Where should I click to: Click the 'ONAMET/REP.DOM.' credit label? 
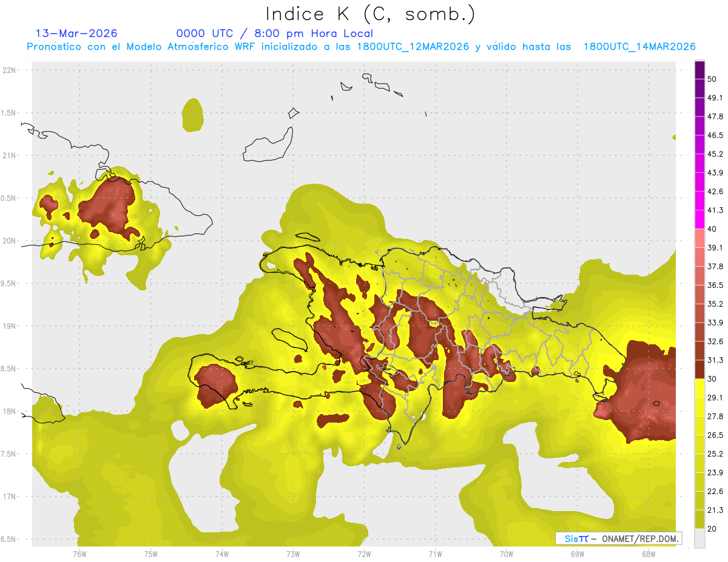641,538
